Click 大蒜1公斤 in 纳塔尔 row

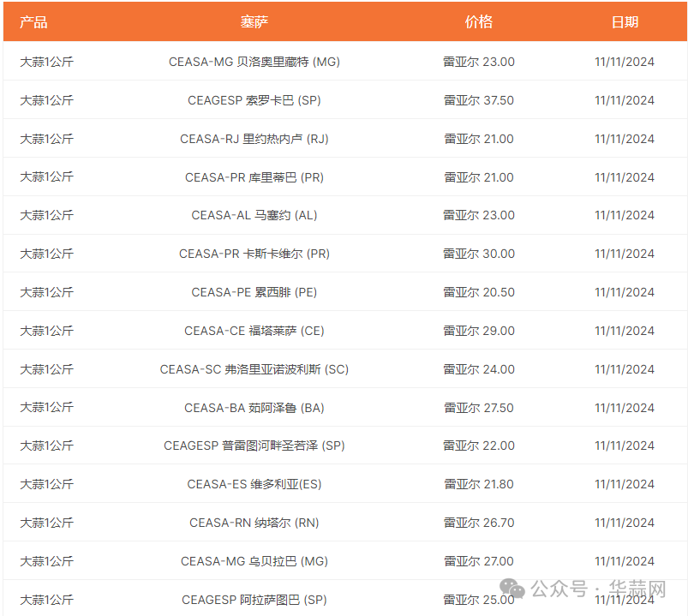[46, 523]
